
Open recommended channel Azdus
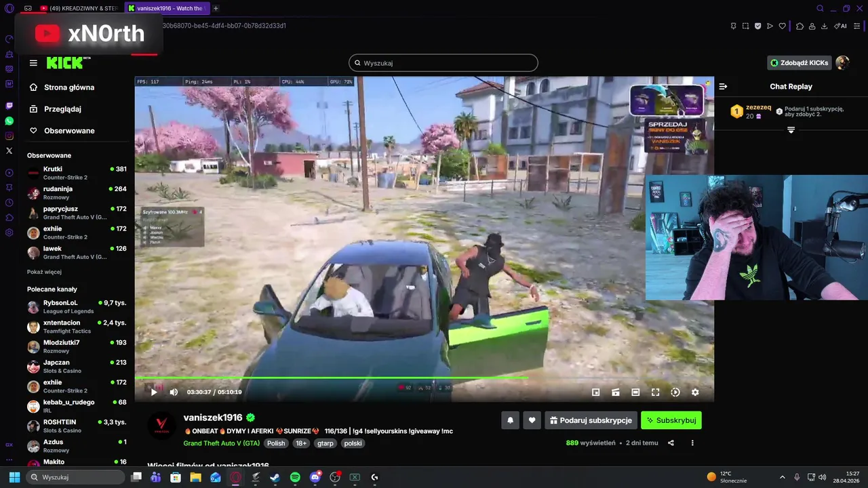pyautogui.click(x=77, y=446)
